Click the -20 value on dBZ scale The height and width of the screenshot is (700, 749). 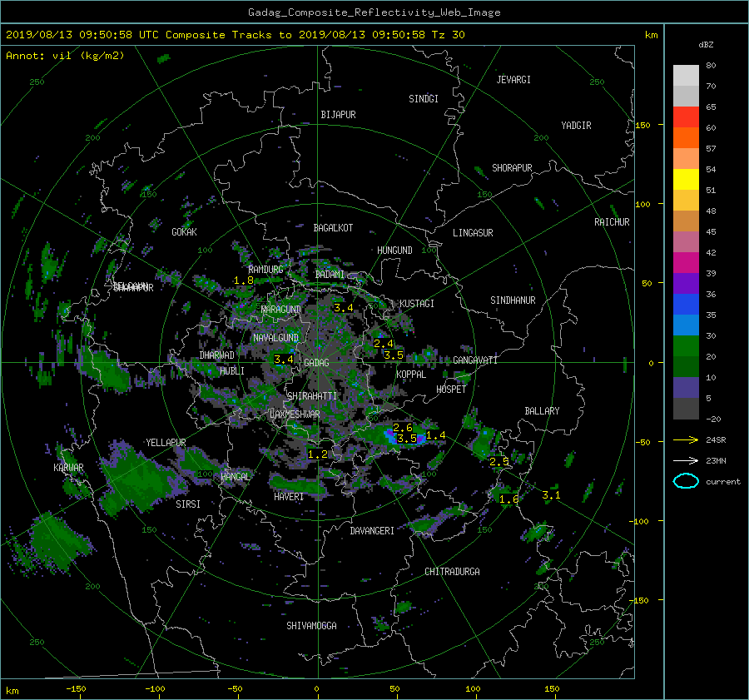pyautogui.click(x=713, y=419)
